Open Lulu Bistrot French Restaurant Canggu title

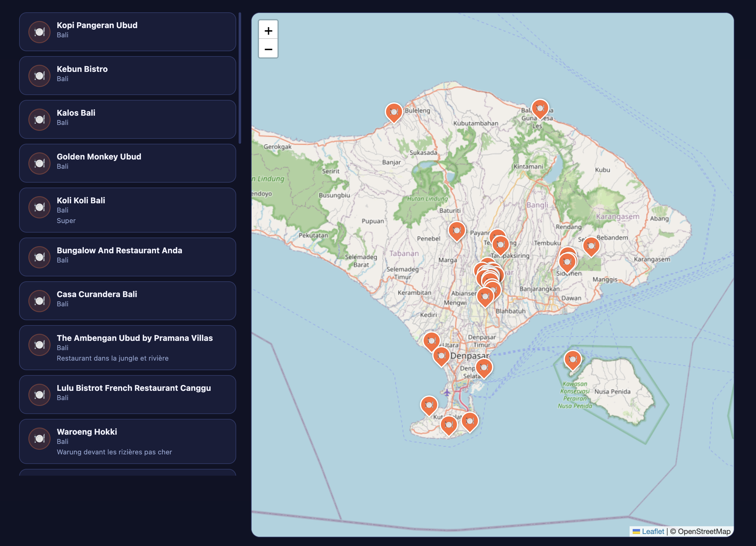pos(134,388)
